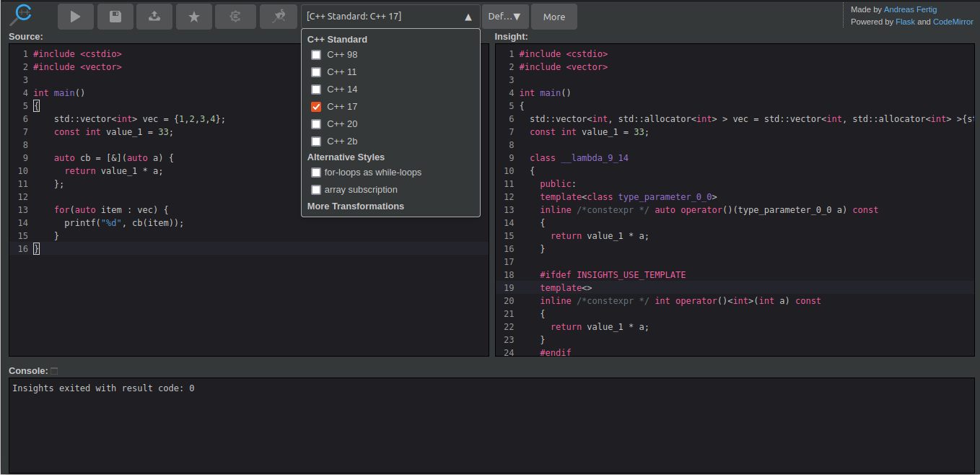Run the C++ Insights transformation
The height and width of the screenshot is (475, 980).
76,17
